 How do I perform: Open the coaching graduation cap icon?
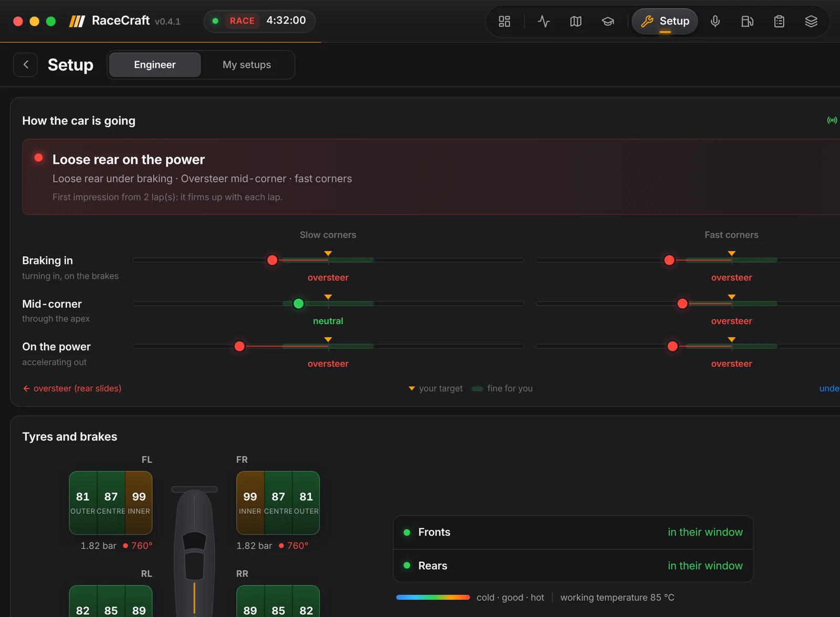[608, 21]
